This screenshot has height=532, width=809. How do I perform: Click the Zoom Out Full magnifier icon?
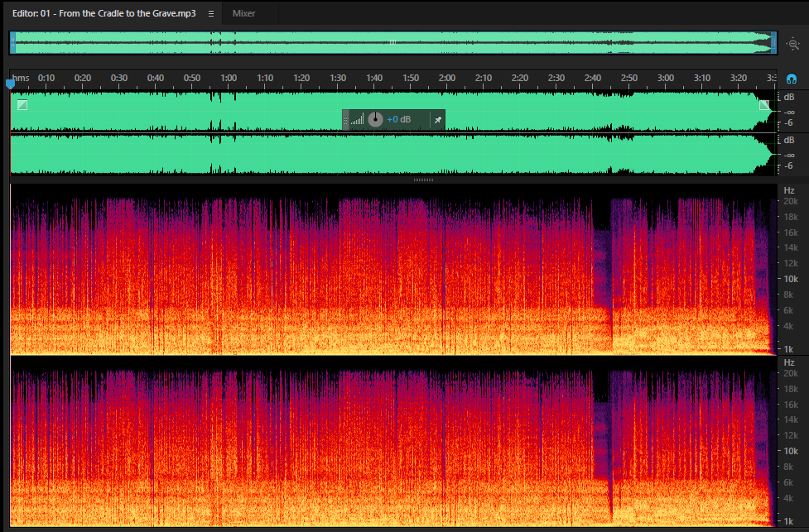[x=792, y=44]
